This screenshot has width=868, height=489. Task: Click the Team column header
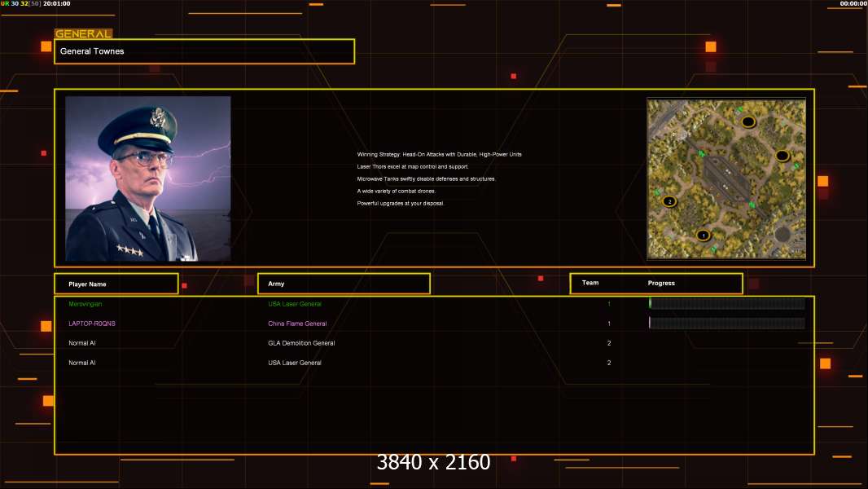590,283
